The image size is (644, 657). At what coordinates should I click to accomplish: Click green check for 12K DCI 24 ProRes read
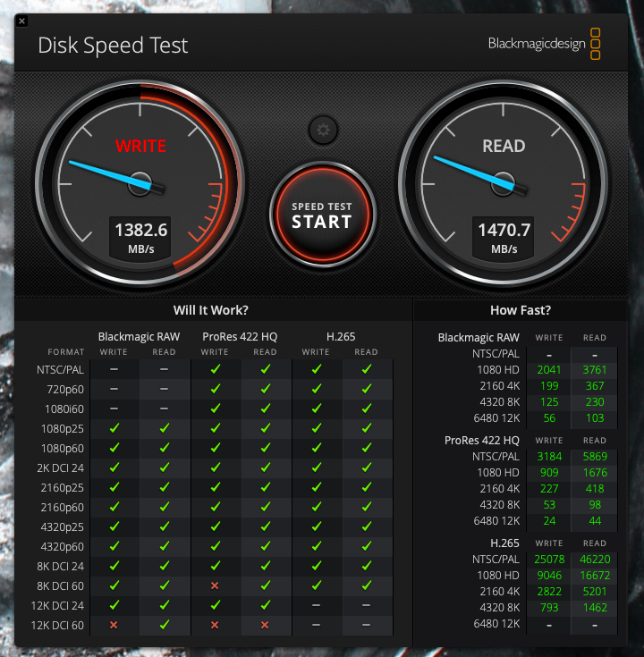(x=266, y=604)
